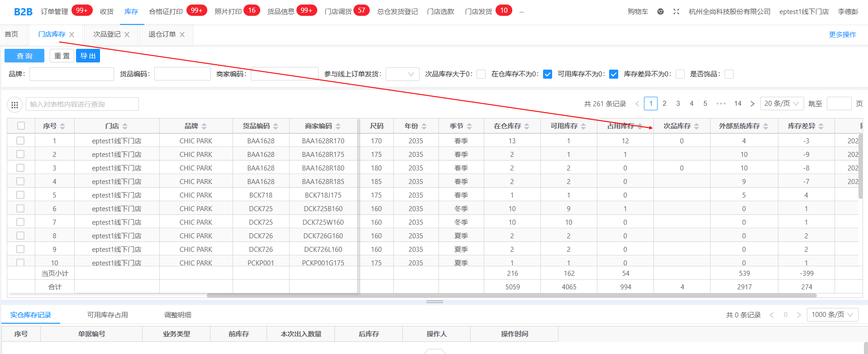Expand the 1000 条/页 dropdown
Image resolution: width=868 pixels, height=354 pixels.
(832, 315)
